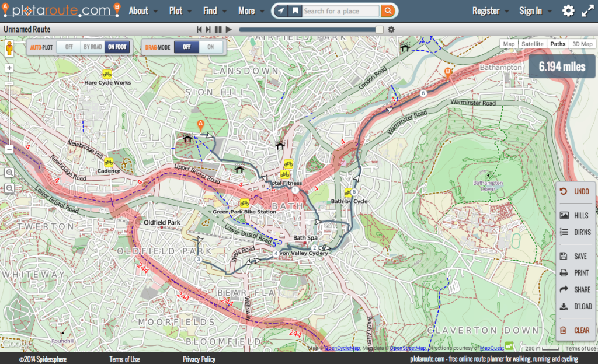598x364 pixels.
Task: Zoom in with the plus button
Action: coord(9,68)
